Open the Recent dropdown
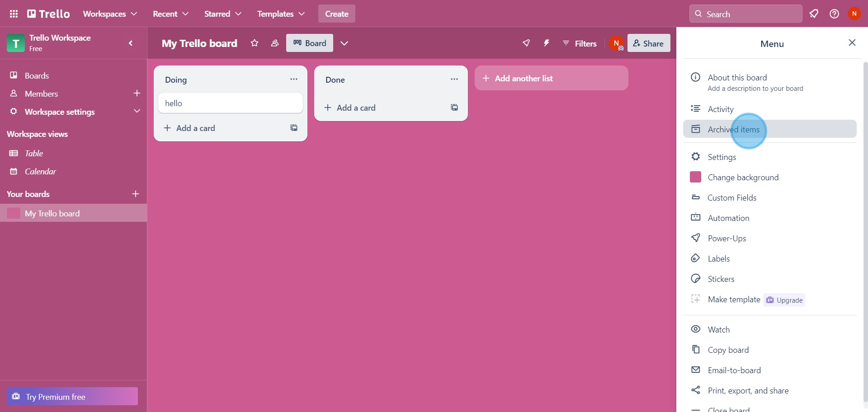 (170, 14)
